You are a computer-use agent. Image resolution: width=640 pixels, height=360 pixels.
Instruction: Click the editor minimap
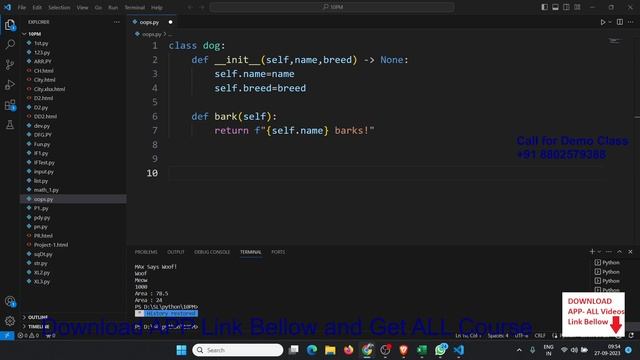614,41
